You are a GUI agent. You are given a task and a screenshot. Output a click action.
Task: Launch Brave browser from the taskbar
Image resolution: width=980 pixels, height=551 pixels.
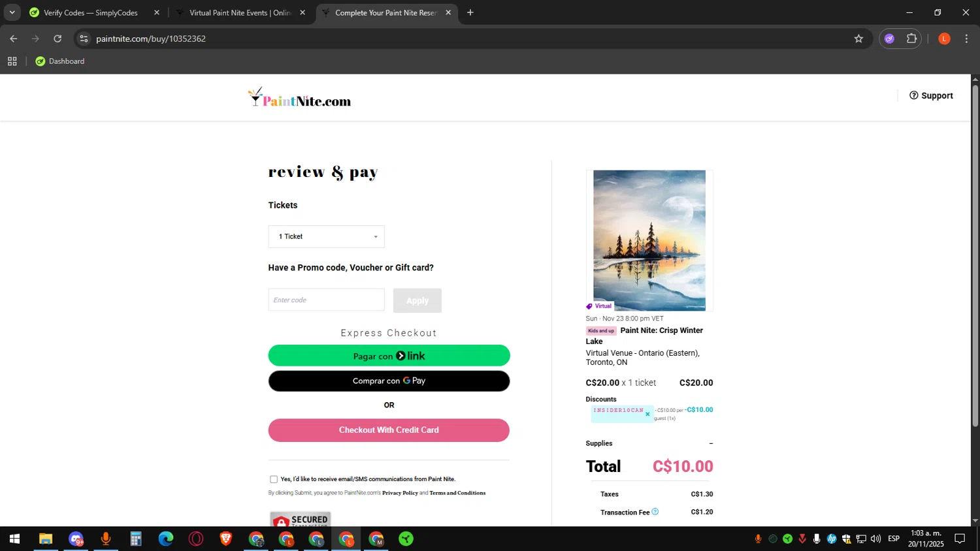[x=226, y=539]
